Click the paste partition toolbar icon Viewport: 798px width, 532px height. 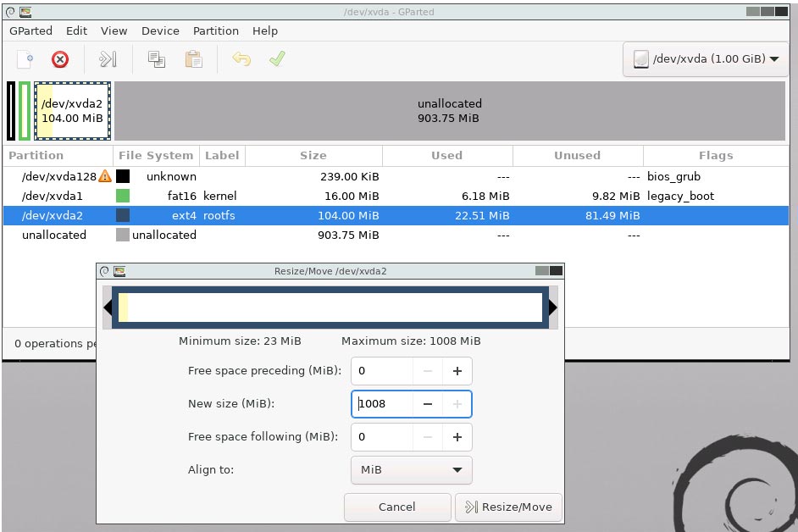194,59
